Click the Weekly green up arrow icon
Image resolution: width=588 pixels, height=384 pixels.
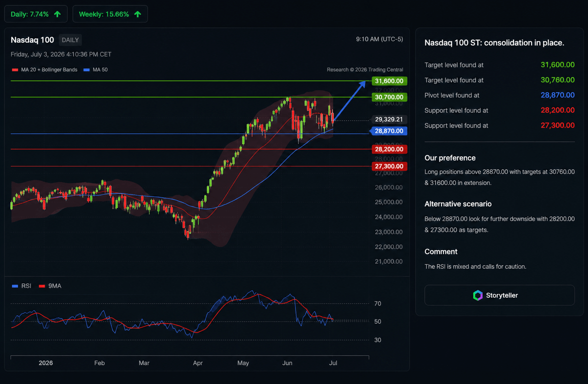138,14
